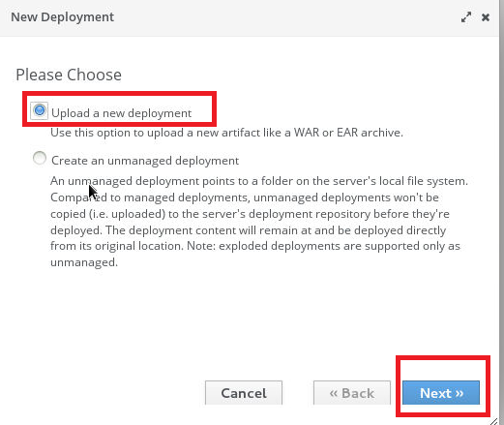Click the 'Create an unmanaged deployment' label text
This screenshot has height=425, width=504.
click(145, 161)
